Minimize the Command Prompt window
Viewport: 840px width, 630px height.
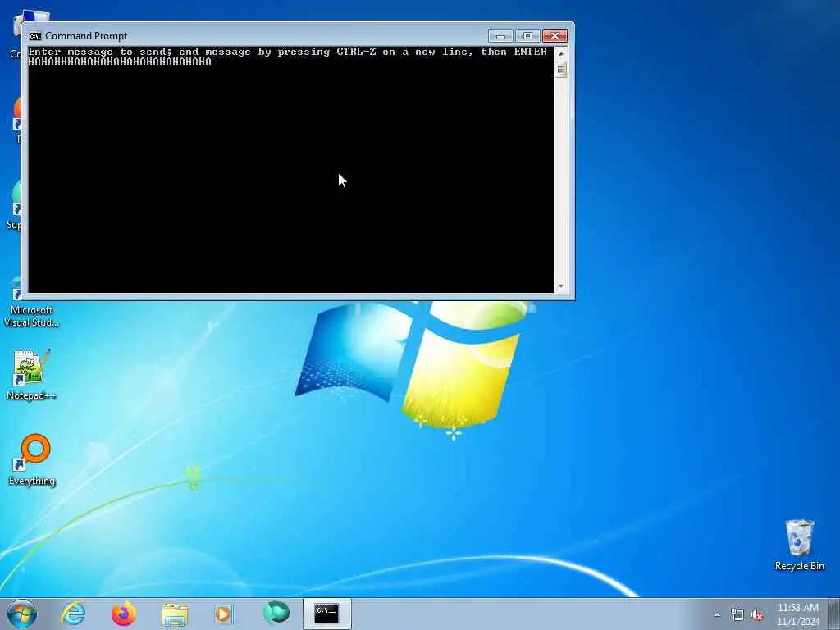[x=500, y=36]
